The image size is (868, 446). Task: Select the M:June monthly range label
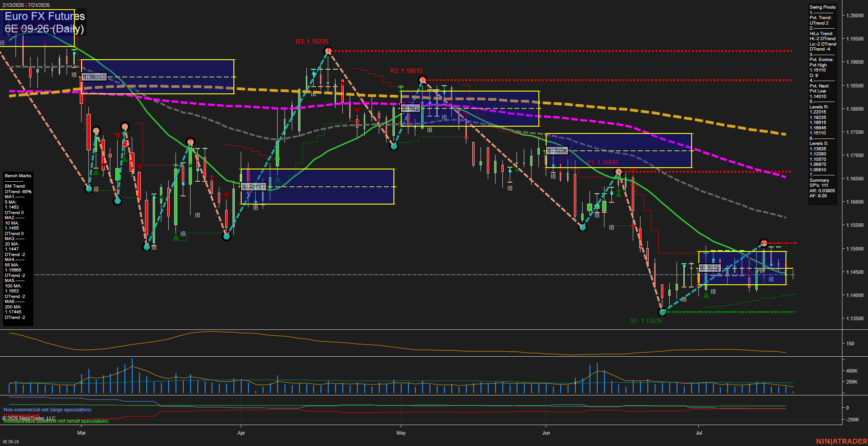tap(557, 150)
